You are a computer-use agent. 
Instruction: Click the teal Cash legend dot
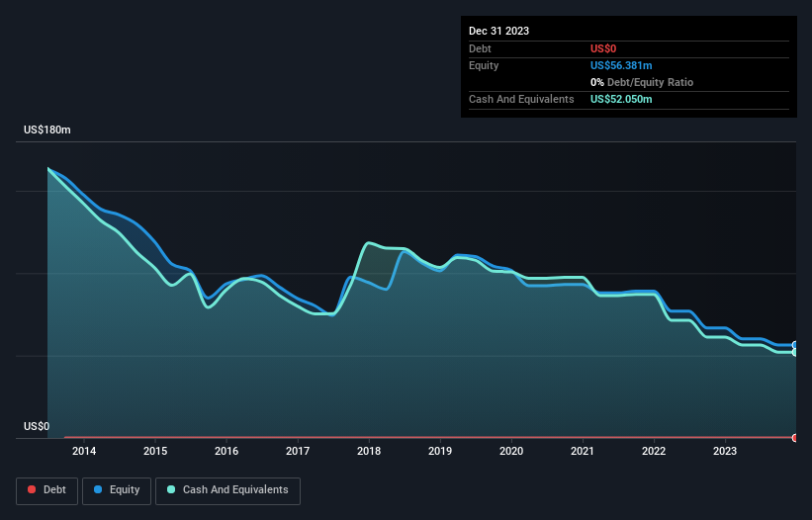(171, 489)
